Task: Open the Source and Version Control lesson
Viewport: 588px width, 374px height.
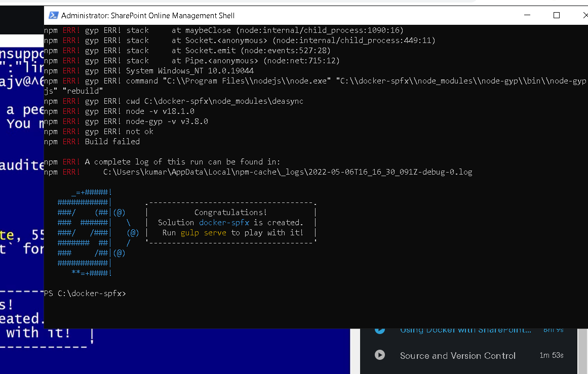Action: coord(457,356)
